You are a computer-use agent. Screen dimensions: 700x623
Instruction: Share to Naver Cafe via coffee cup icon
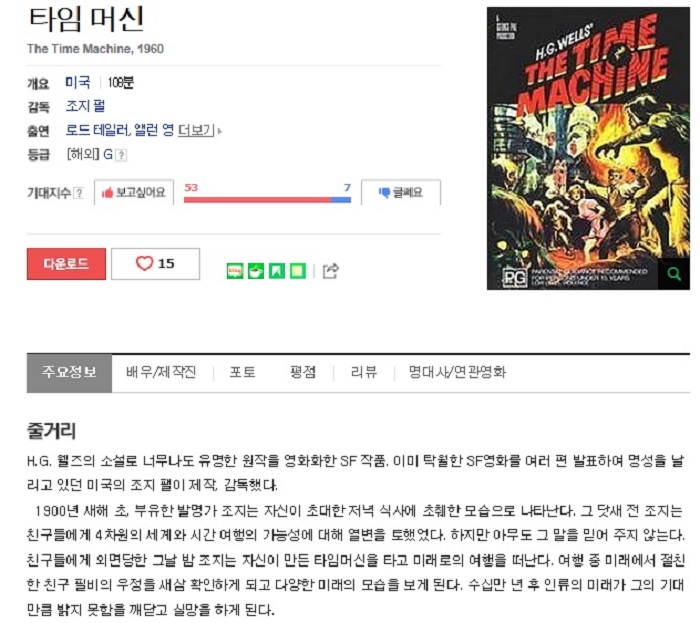[x=256, y=271]
